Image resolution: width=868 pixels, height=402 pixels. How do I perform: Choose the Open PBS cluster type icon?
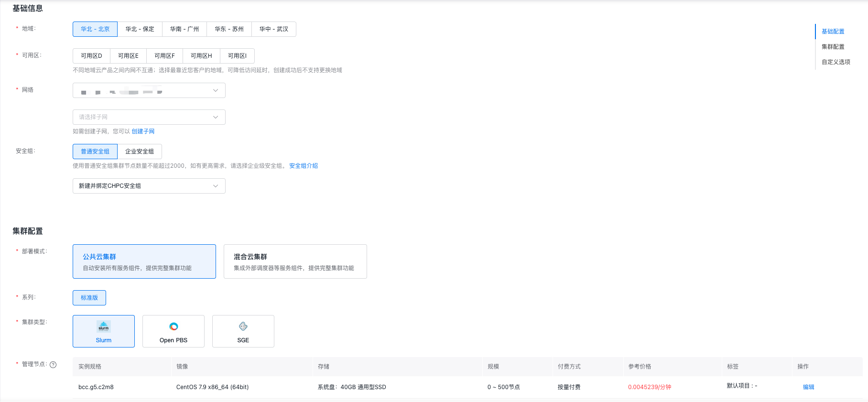[x=174, y=326]
